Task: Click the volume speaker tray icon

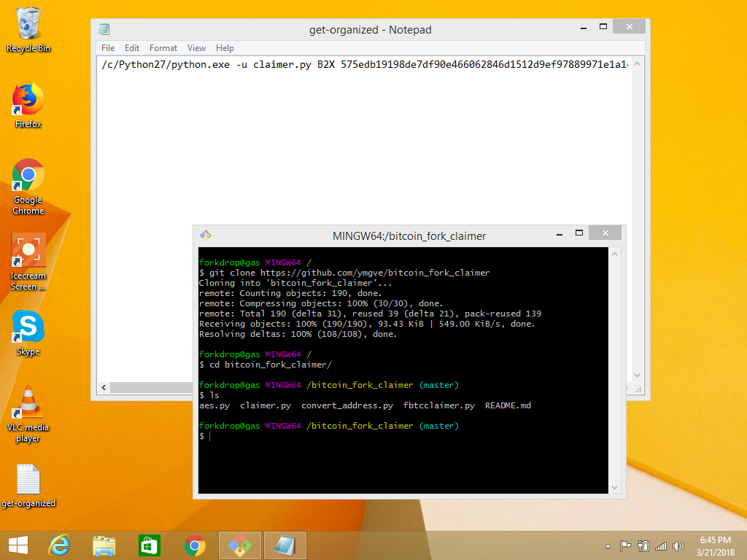Action: (678, 546)
